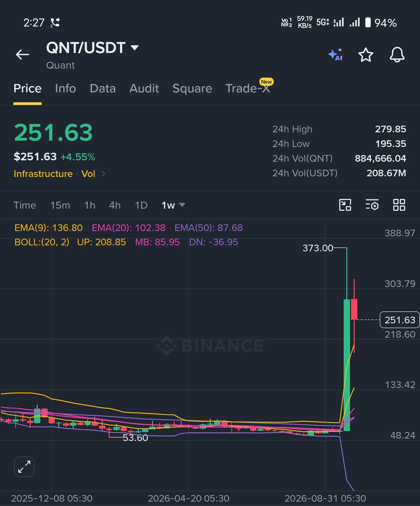Open the QNT/USDT pair selector dropdown

point(92,48)
